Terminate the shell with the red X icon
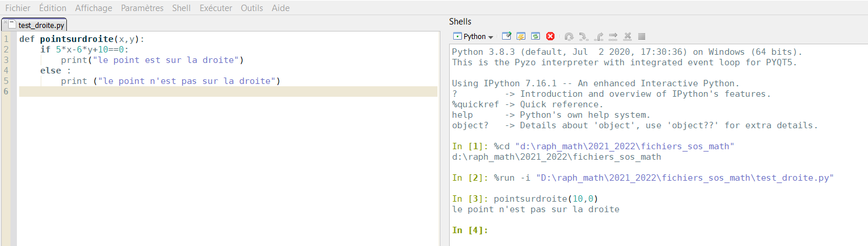868x246 pixels. [550, 36]
